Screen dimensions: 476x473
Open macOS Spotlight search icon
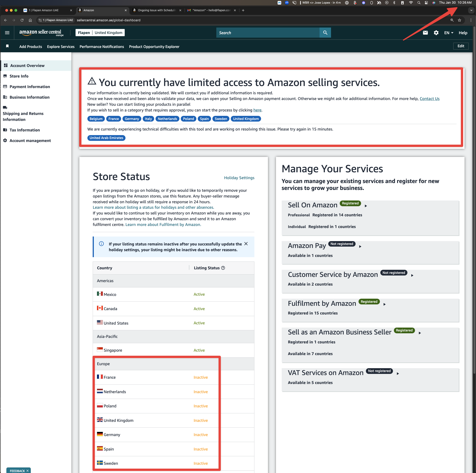[419, 3]
